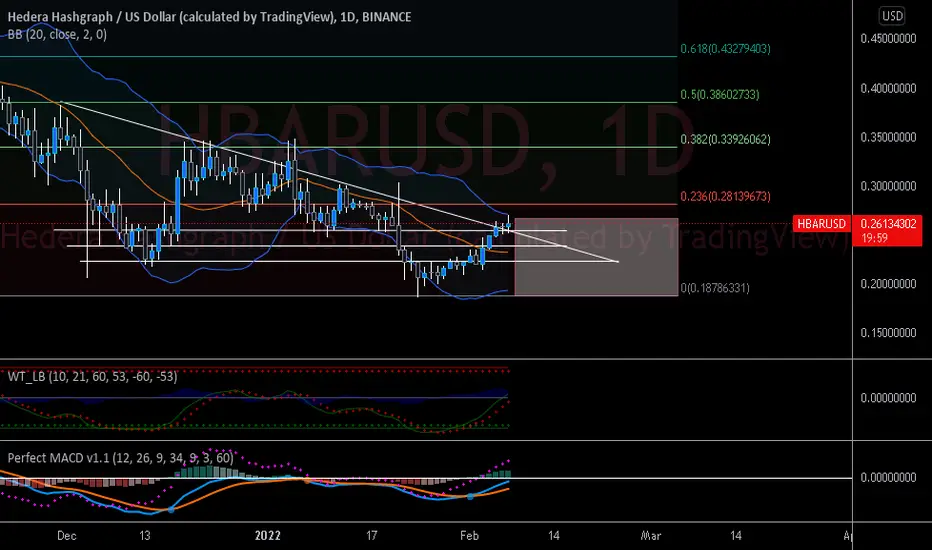932x550 pixels.
Task: Click the Feb label on time axis
Action: pos(469,536)
